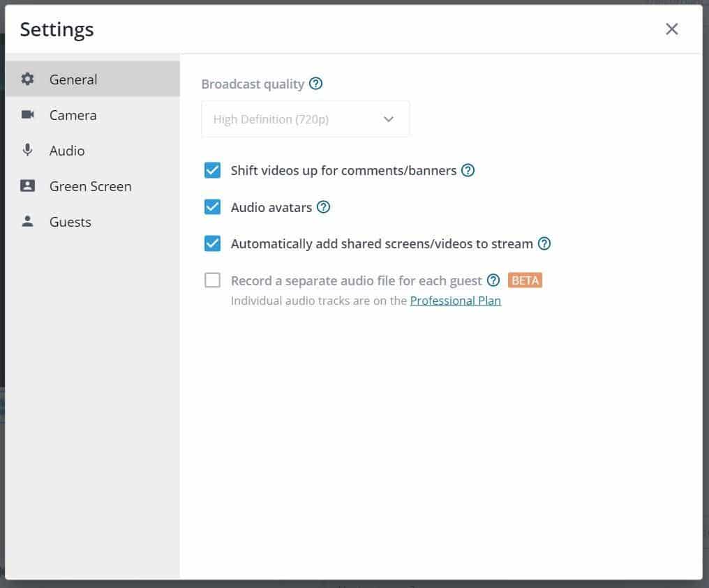Open help for separate audio file recording

coord(493,280)
